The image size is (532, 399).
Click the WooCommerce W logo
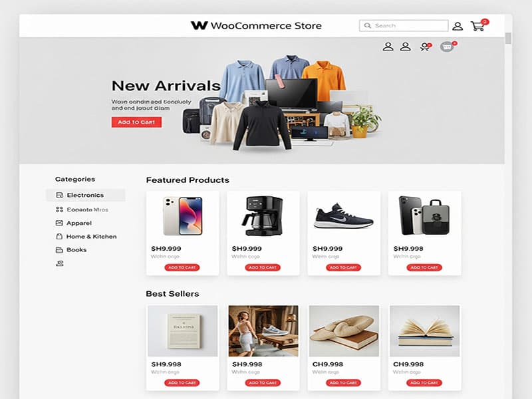(199, 25)
